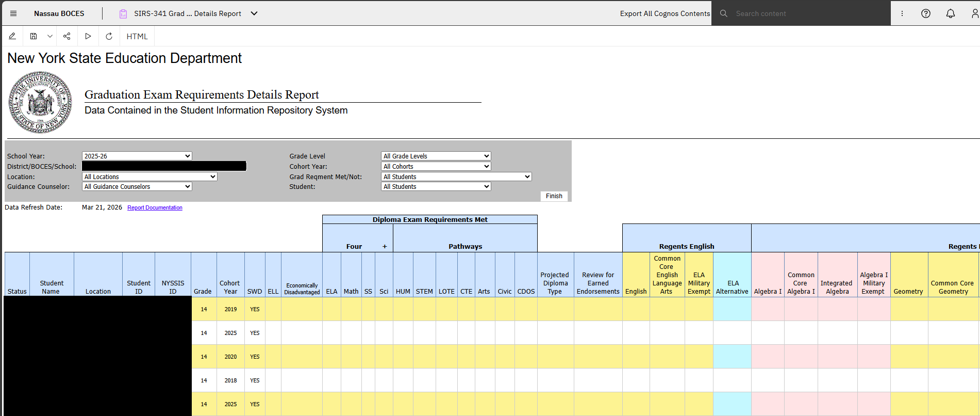The width and height of the screenshot is (980, 416).
Task: Open the user profile icon
Action: 975,13
